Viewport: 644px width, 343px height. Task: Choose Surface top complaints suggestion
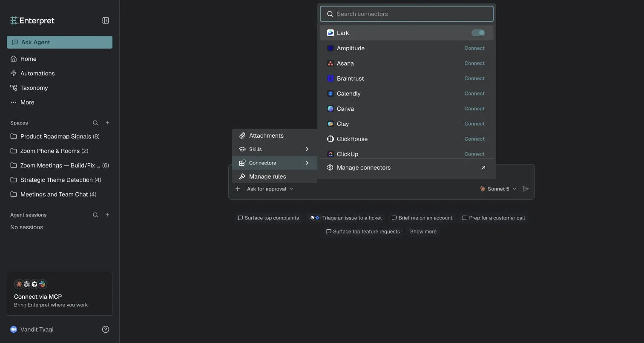(268, 218)
